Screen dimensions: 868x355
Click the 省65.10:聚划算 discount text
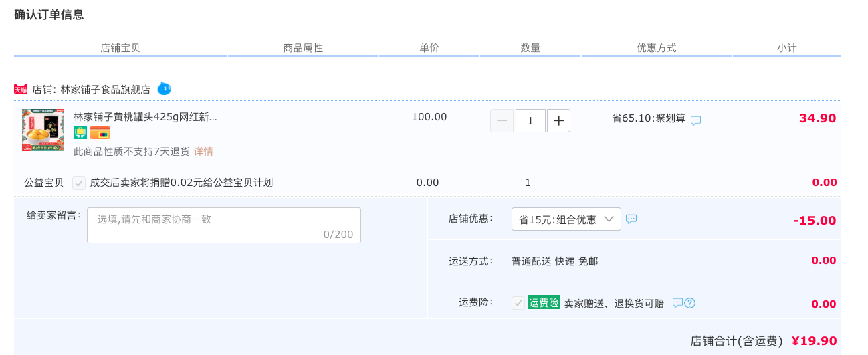click(649, 118)
